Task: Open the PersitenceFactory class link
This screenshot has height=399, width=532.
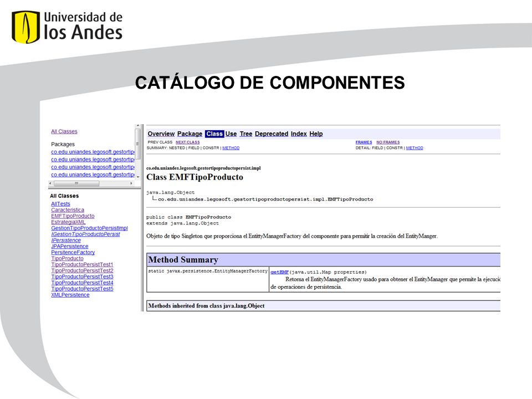Action: pos(73,253)
